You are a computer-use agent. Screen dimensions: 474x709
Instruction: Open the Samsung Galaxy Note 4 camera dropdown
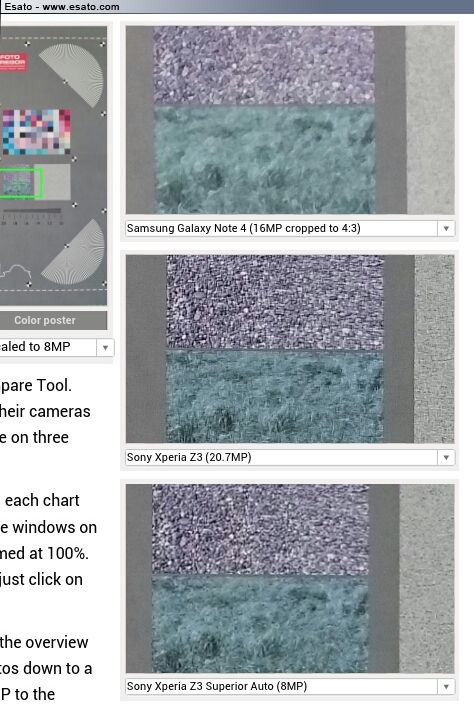tap(289, 228)
